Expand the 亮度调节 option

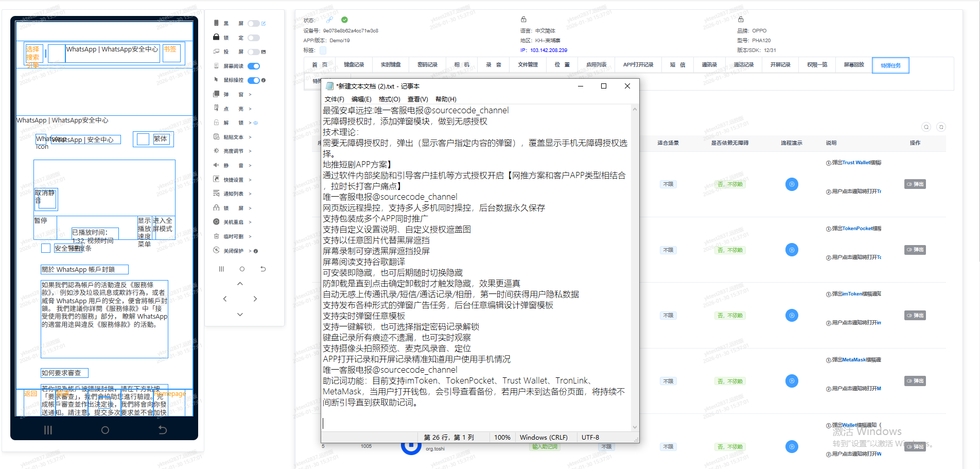pos(250,151)
